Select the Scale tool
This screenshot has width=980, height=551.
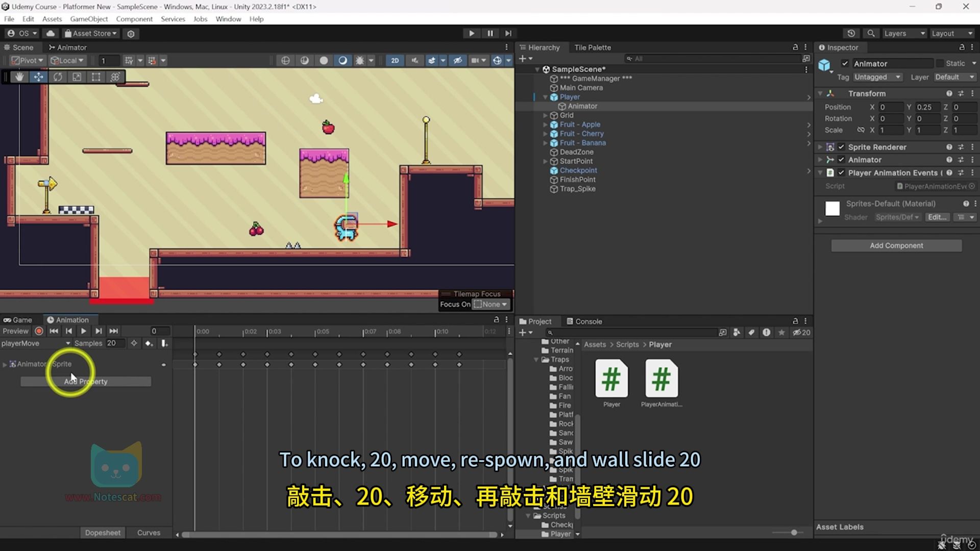[x=77, y=77]
